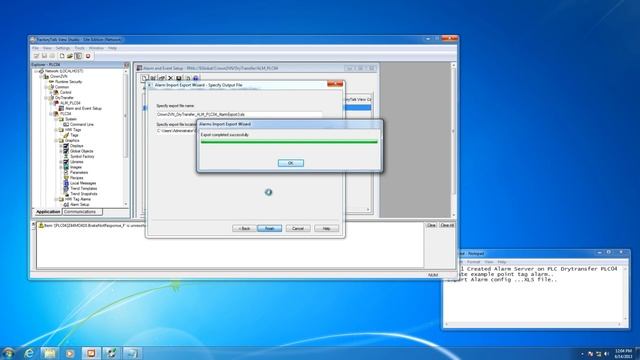Select the Runtime Security tree item

tap(69, 82)
